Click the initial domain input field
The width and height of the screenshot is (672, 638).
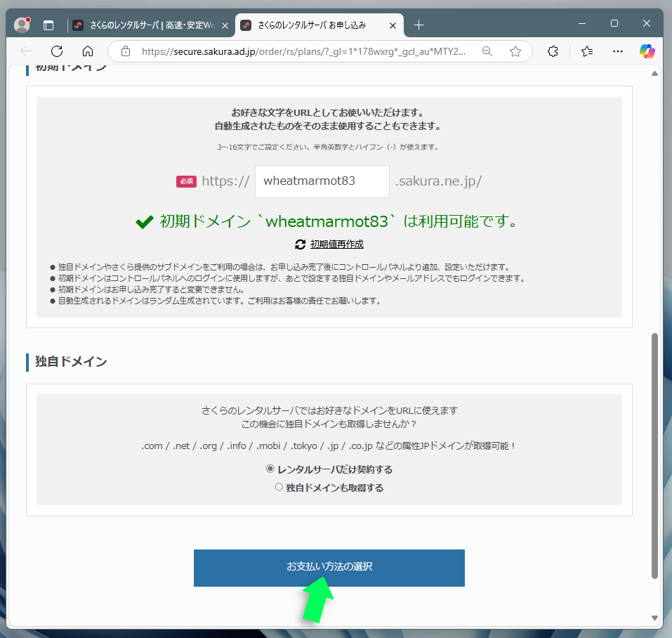click(x=322, y=181)
